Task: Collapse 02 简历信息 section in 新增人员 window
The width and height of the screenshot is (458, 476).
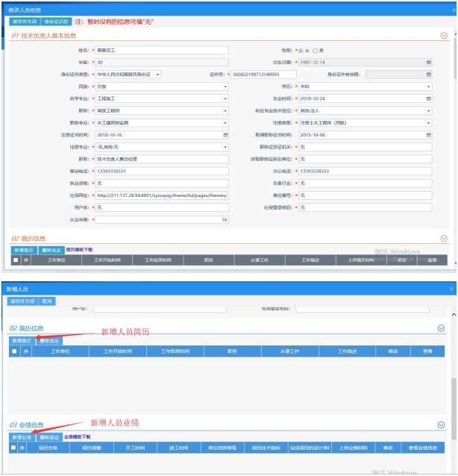Action: (x=440, y=328)
